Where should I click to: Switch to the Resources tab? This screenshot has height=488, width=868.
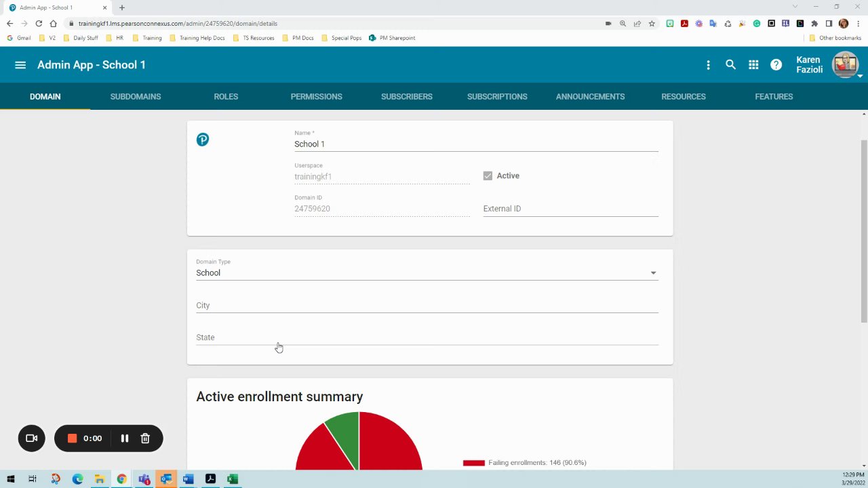click(684, 96)
